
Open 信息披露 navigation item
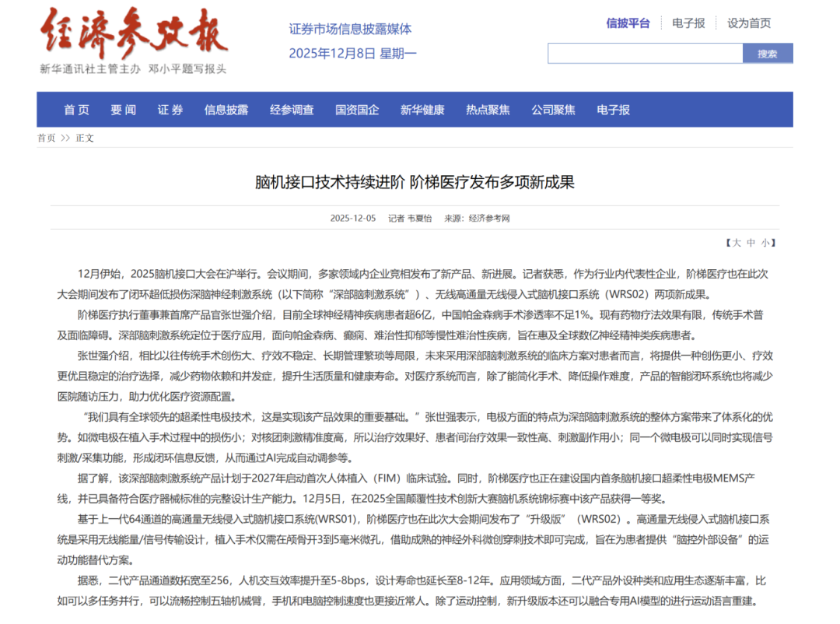(x=226, y=110)
